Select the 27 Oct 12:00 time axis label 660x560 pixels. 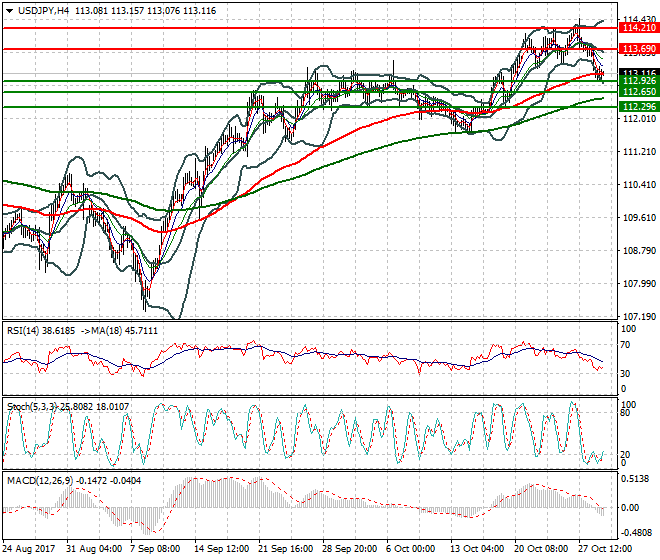point(605,549)
